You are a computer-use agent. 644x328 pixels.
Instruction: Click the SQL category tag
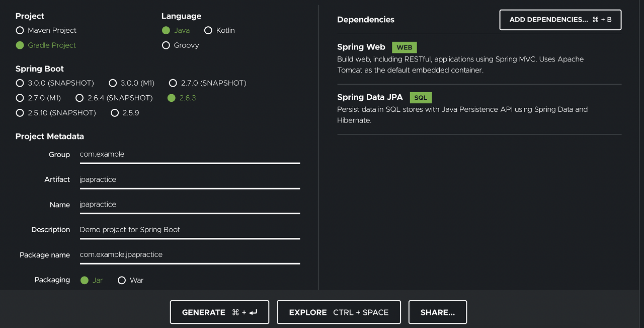421,98
